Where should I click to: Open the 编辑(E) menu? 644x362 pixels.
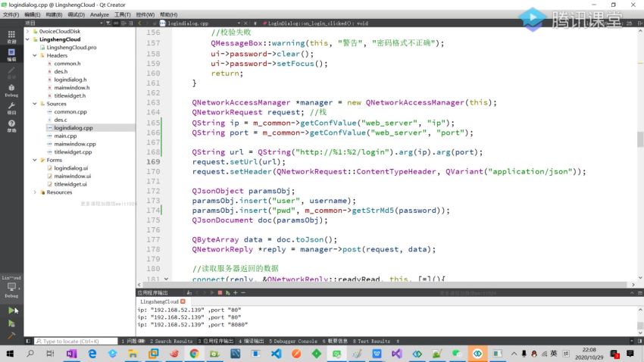[32, 14]
